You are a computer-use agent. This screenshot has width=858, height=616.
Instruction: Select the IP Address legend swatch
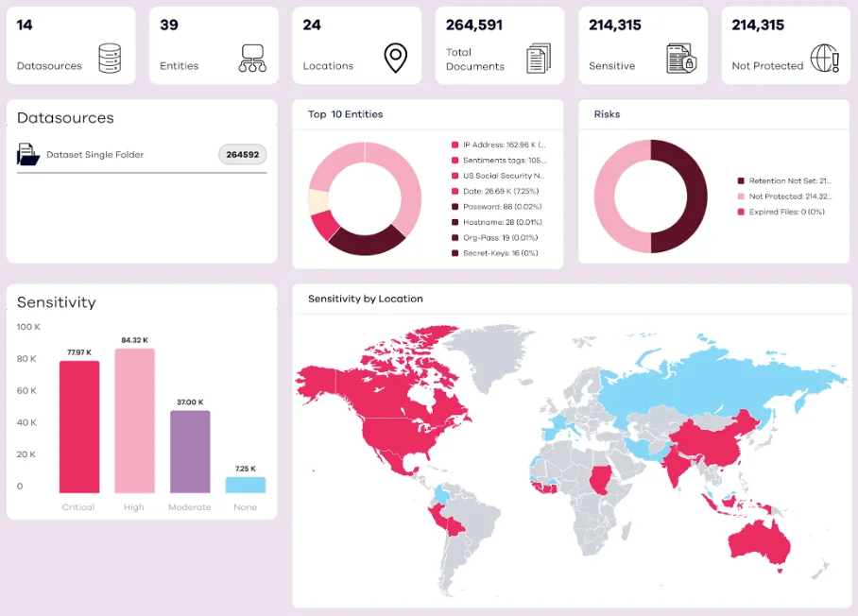pyautogui.click(x=455, y=145)
